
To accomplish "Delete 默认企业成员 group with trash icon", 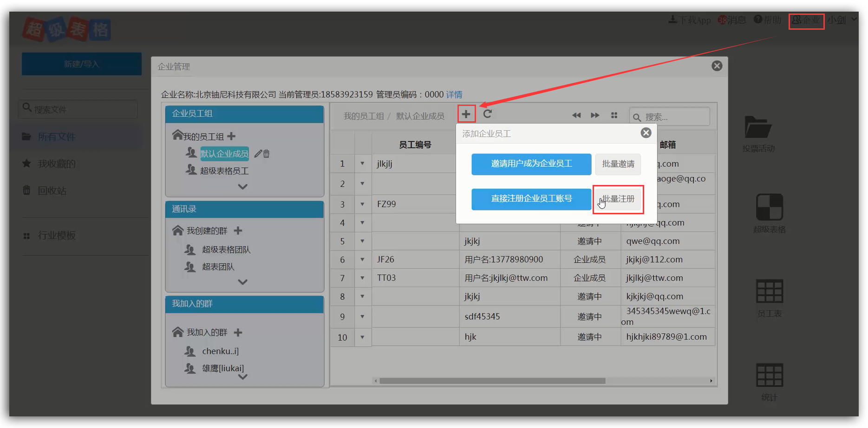I will click(266, 153).
